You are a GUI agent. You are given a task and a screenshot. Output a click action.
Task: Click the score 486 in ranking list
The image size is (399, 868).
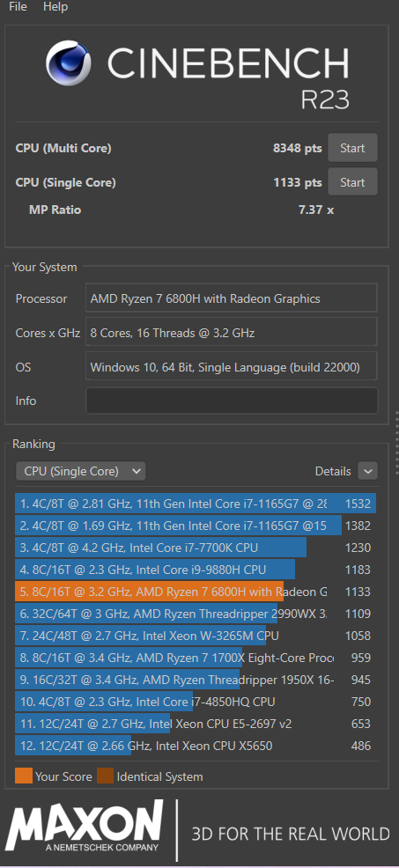coord(361,746)
